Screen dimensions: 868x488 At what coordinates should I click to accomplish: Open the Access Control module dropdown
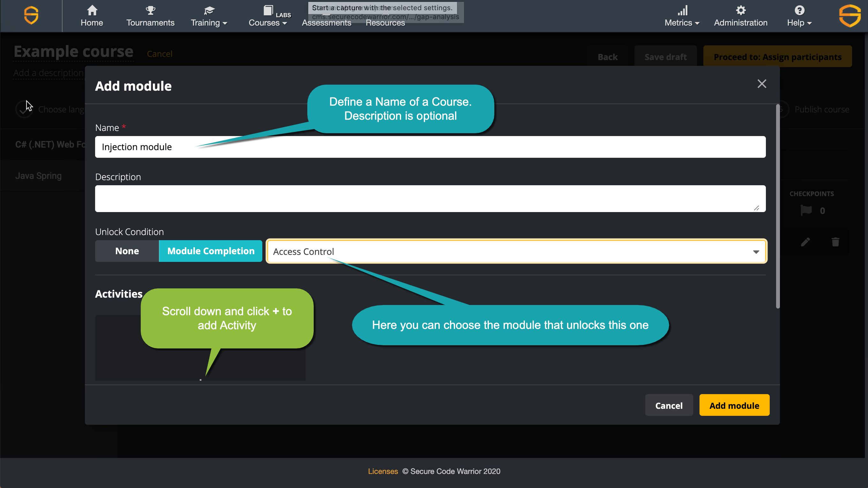[516, 252]
